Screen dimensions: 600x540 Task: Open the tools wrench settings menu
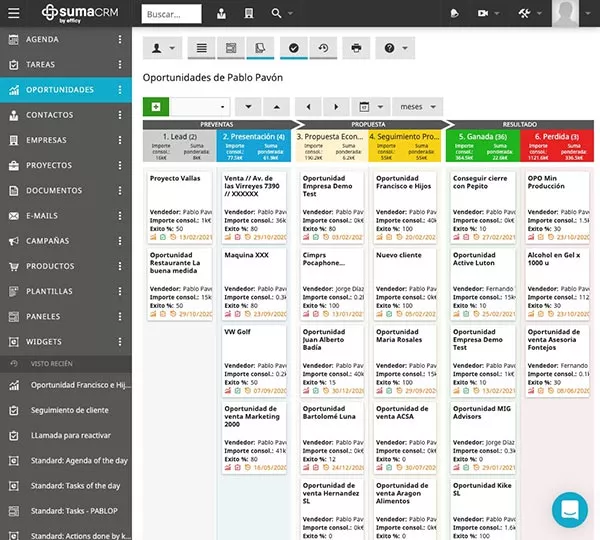pos(530,13)
